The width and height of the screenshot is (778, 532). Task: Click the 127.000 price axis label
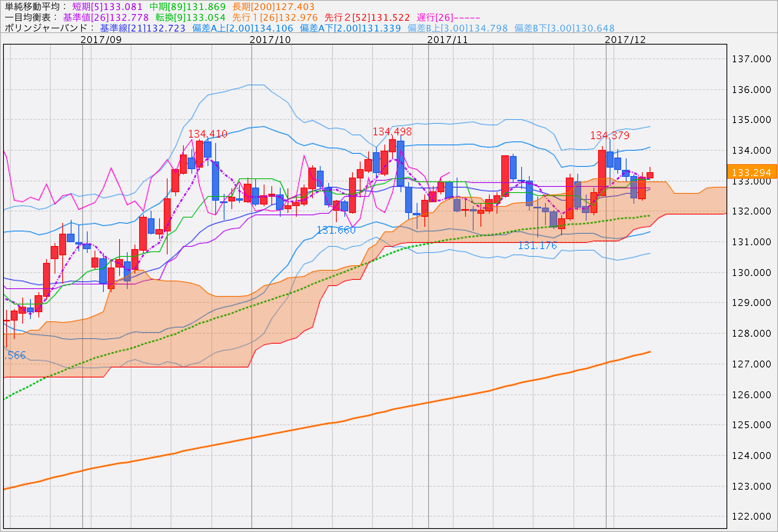click(x=751, y=364)
